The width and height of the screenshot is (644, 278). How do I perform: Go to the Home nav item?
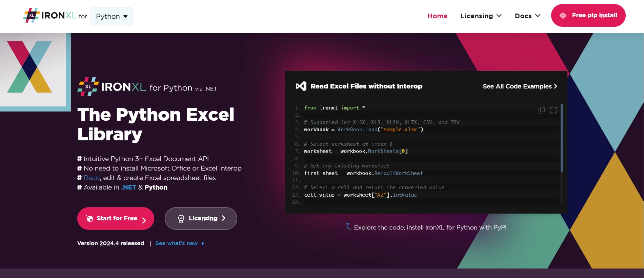click(x=437, y=16)
